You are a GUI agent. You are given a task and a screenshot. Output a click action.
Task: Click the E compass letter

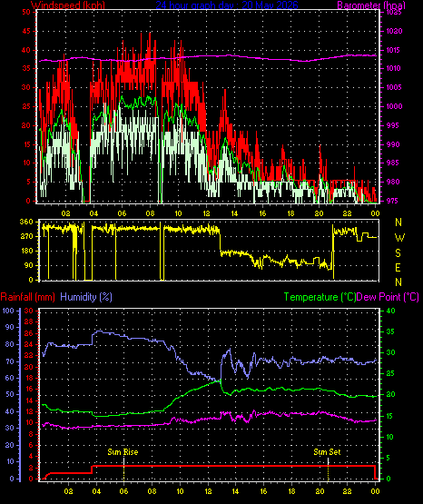(x=398, y=267)
